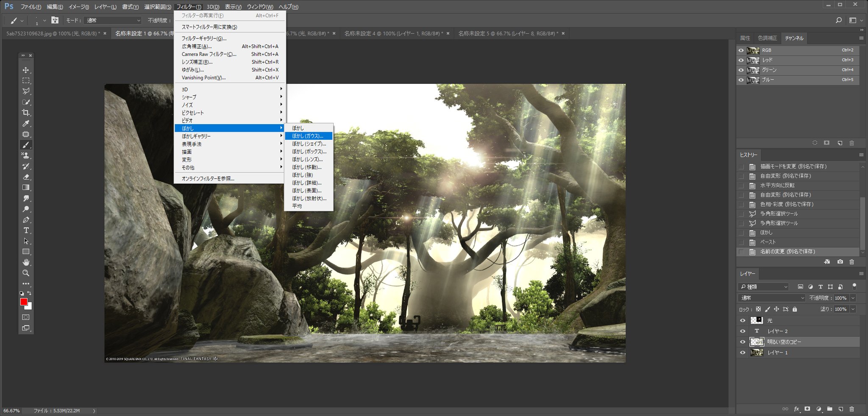Create new group folder icon

pyautogui.click(x=829, y=409)
